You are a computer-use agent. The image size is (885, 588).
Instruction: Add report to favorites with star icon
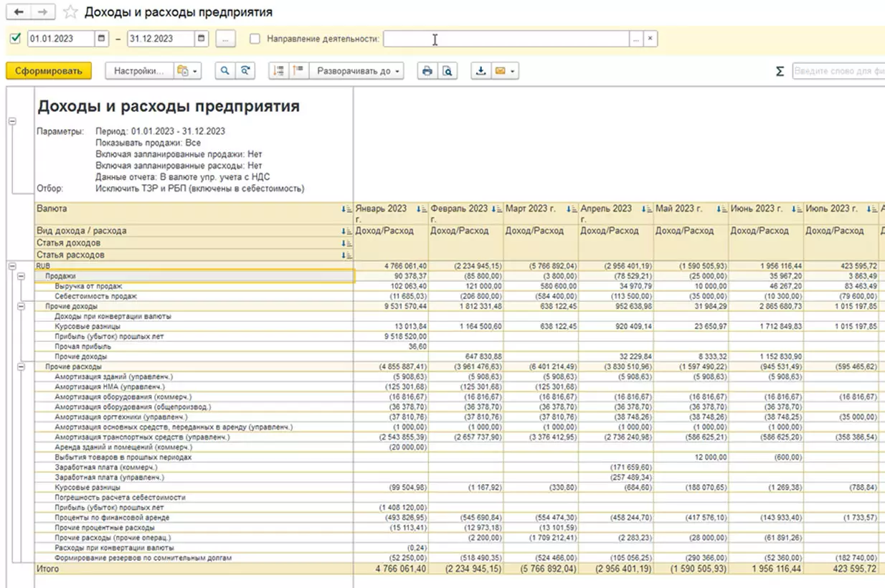point(70,12)
